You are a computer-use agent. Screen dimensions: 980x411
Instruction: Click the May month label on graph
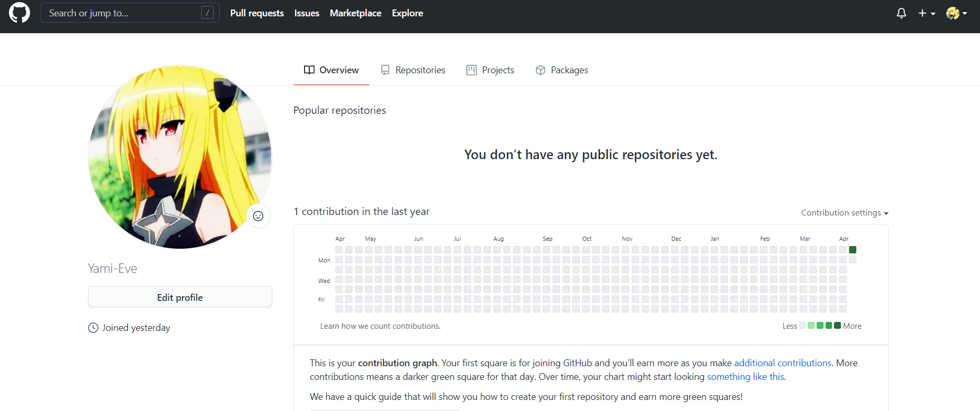[371, 239]
